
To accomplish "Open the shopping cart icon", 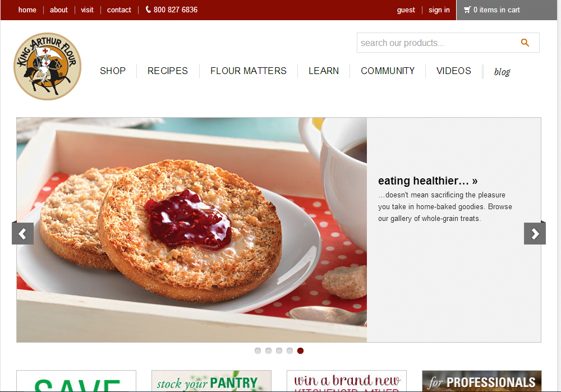I will (467, 10).
